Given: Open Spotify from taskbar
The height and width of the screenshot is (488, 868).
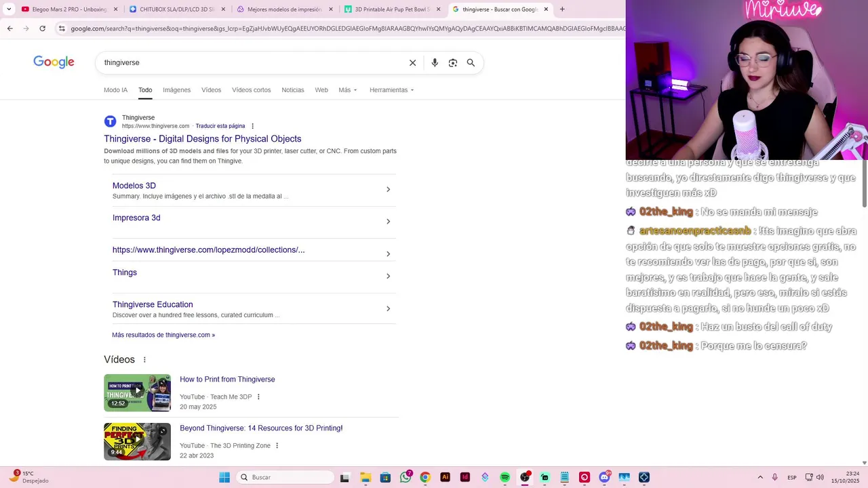Looking at the screenshot, I should coord(505,477).
